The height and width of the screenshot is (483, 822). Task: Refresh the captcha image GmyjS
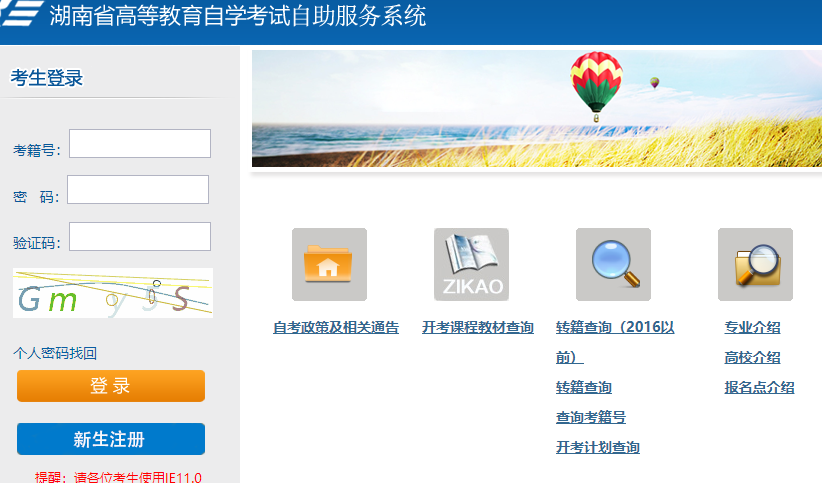[x=113, y=293]
